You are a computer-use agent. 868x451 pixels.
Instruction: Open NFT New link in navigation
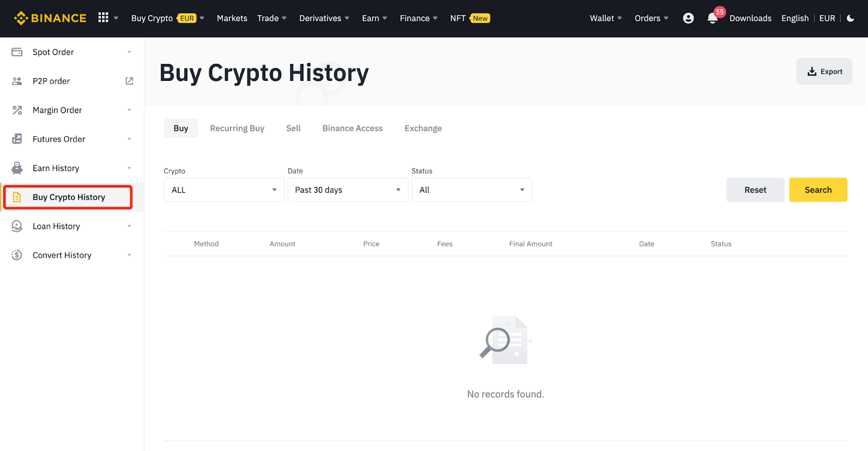click(x=470, y=18)
